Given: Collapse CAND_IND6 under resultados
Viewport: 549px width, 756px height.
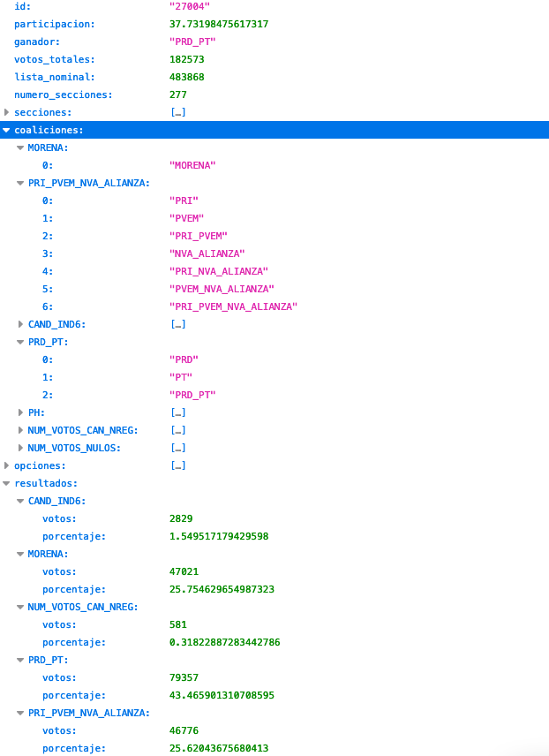Looking at the screenshot, I should pyautogui.click(x=20, y=502).
